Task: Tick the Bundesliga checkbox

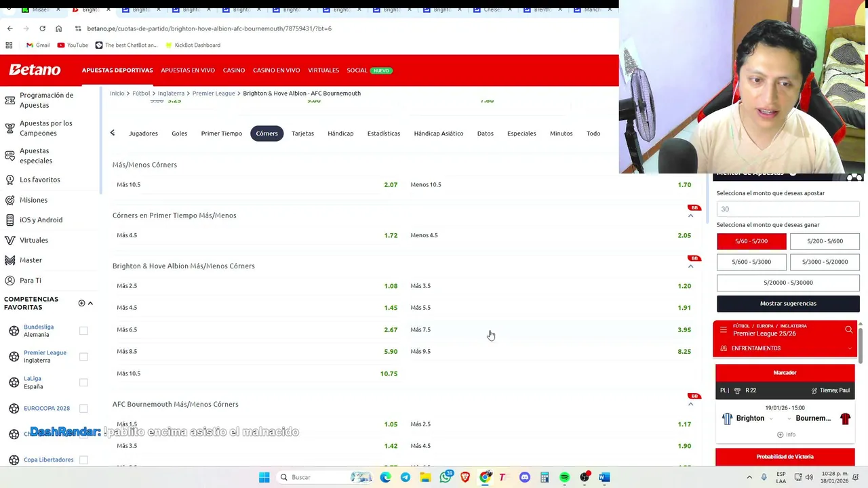Action: tap(83, 331)
